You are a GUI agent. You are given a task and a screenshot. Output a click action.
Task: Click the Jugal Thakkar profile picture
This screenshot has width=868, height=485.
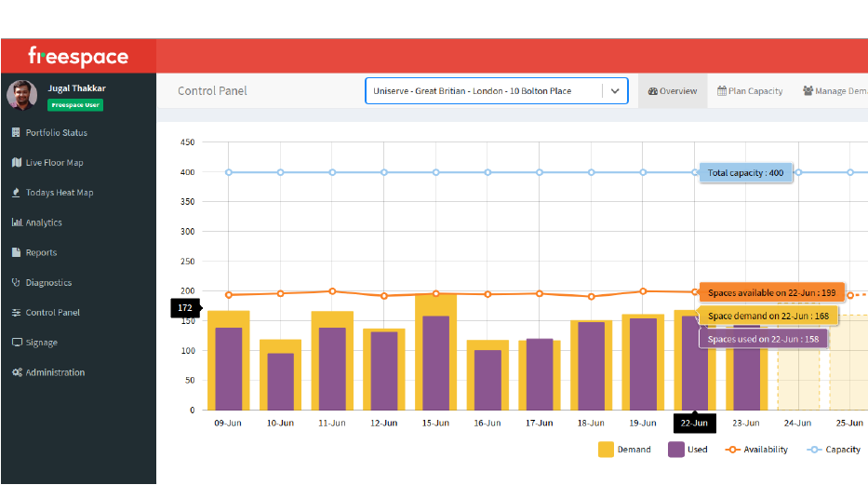22,95
